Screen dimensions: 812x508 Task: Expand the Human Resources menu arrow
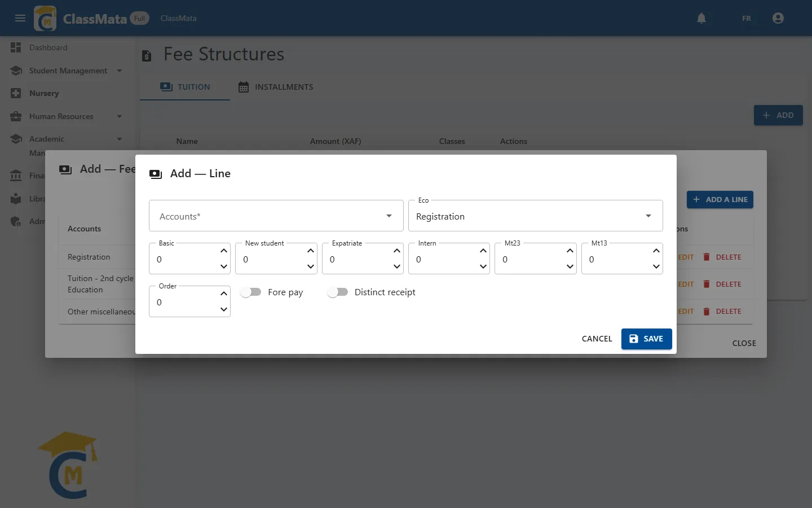[120, 116]
